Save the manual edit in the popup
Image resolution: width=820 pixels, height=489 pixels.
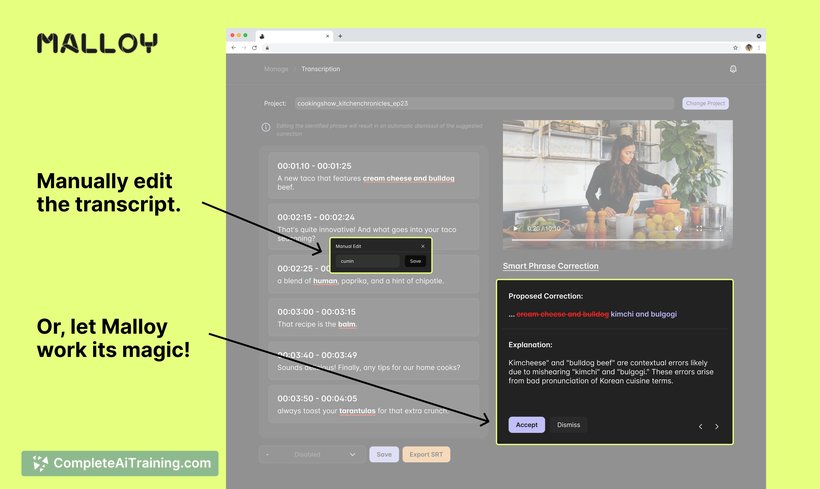[x=415, y=261]
